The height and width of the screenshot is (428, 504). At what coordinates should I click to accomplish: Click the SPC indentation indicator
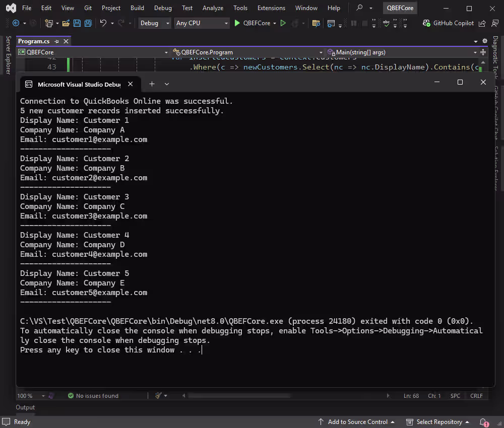(x=455, y=396)
